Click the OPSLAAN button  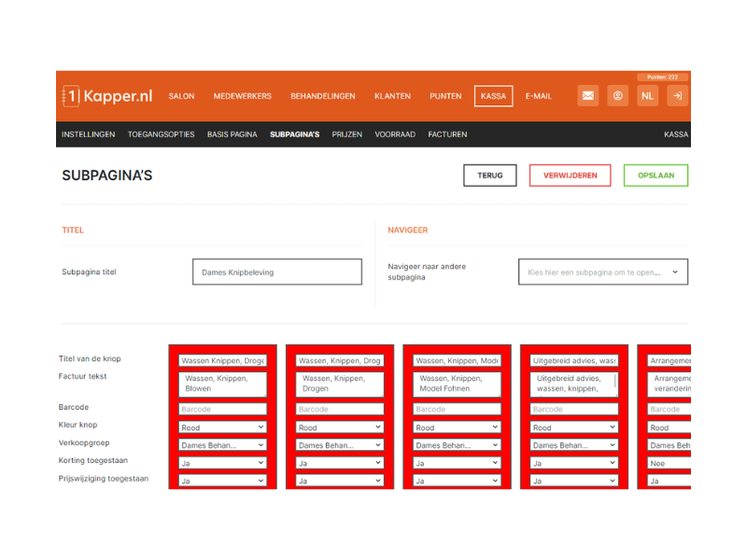coord(655,175)
